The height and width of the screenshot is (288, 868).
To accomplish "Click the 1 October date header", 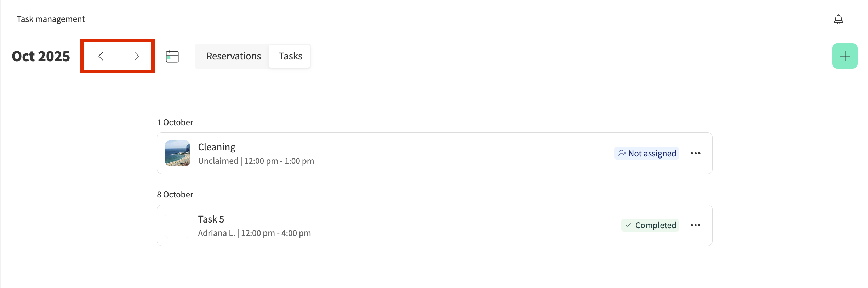I will [175, 122].
